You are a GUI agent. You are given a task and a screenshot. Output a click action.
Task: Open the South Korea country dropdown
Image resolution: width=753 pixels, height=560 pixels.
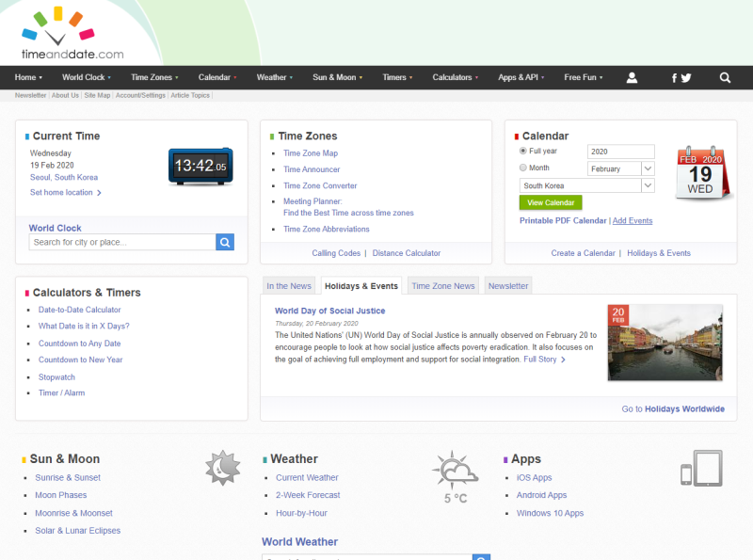[586, 185]
